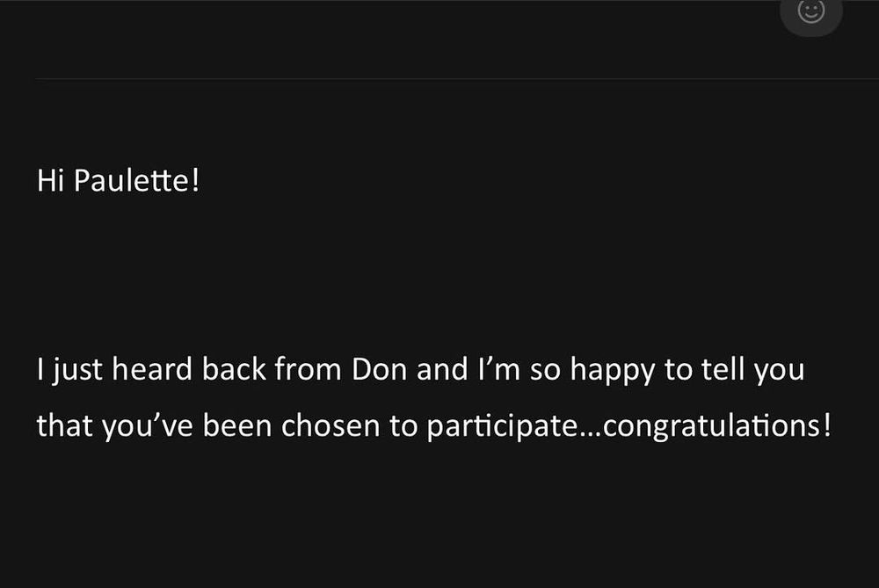879x588 pixels.
Task: Open the emoji reaction smiley button
Action: point(811,11)
